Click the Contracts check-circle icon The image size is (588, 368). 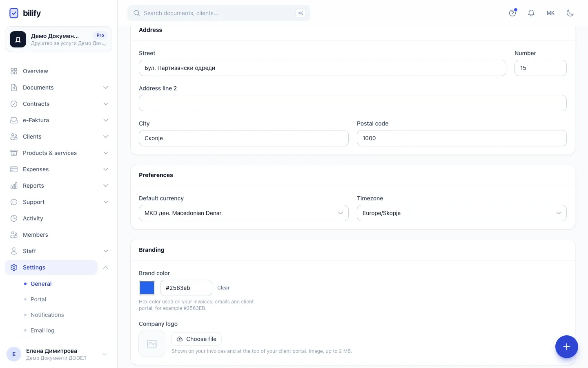point(14,104)
